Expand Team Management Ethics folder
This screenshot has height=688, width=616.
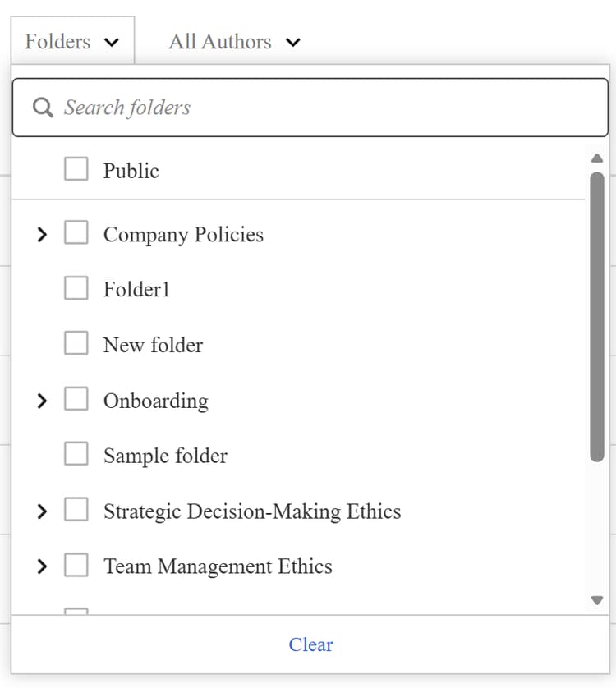(x=42, y=566)
